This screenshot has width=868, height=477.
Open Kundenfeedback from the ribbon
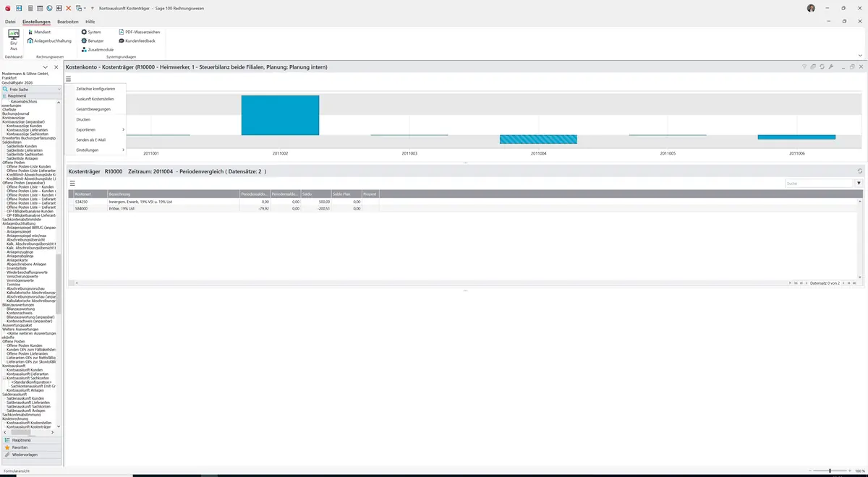coord(137,41)
